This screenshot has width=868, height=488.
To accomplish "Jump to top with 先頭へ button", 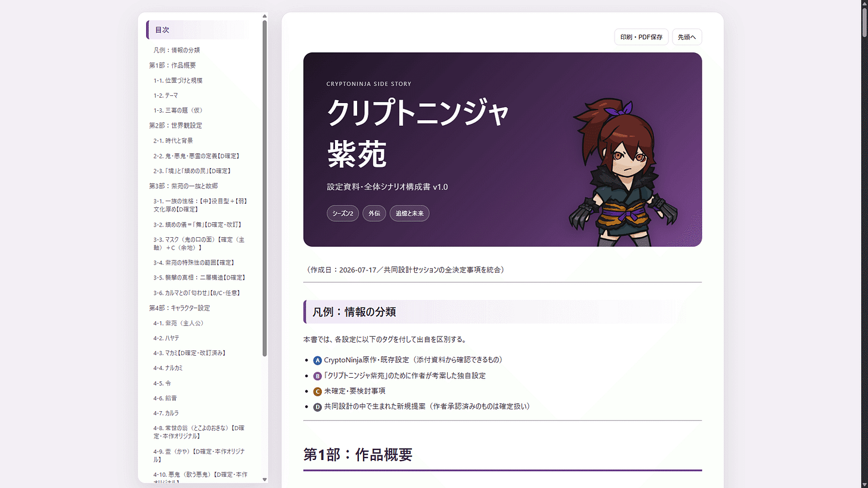I will (687, 37).
